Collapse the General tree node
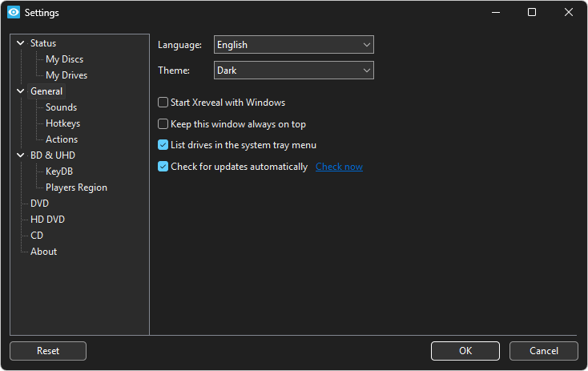This screenshot has height=371, width=588. [x=20, y=91]
